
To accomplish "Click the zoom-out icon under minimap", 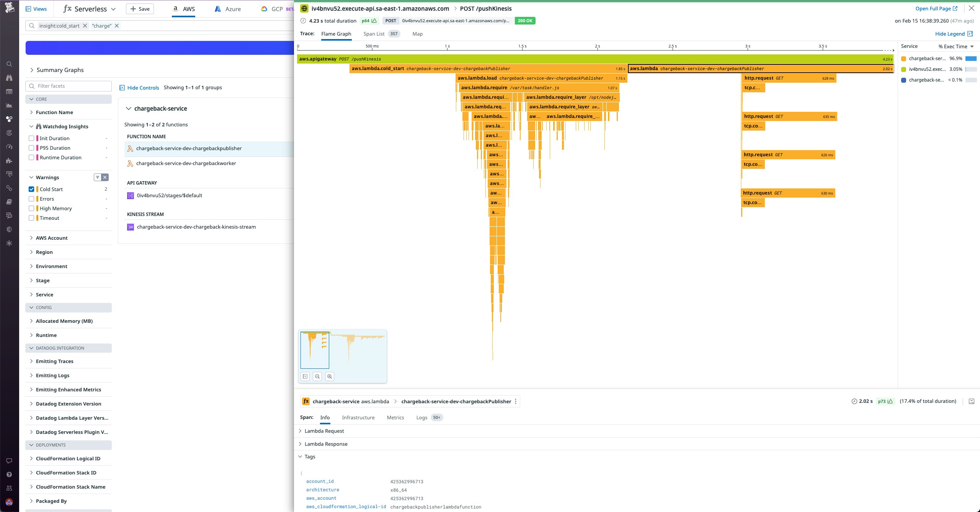I will pyautogui.click(x=317, y=376).
